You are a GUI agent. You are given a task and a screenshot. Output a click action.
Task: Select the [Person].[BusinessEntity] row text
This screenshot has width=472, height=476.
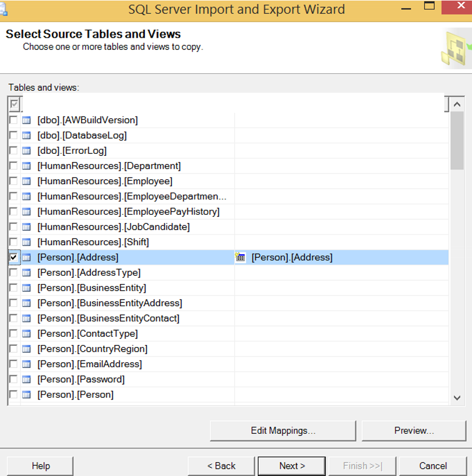[x=92, y=288]
